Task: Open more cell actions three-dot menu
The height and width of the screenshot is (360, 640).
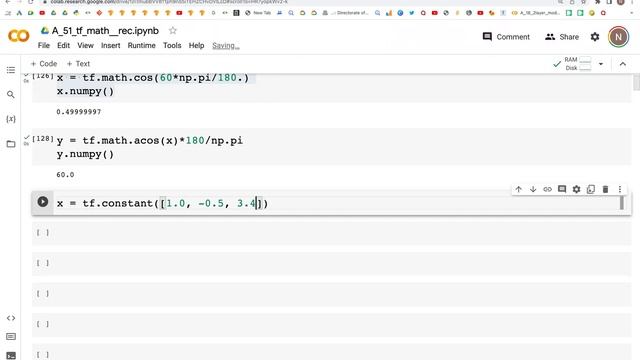Action: (620, 189)
